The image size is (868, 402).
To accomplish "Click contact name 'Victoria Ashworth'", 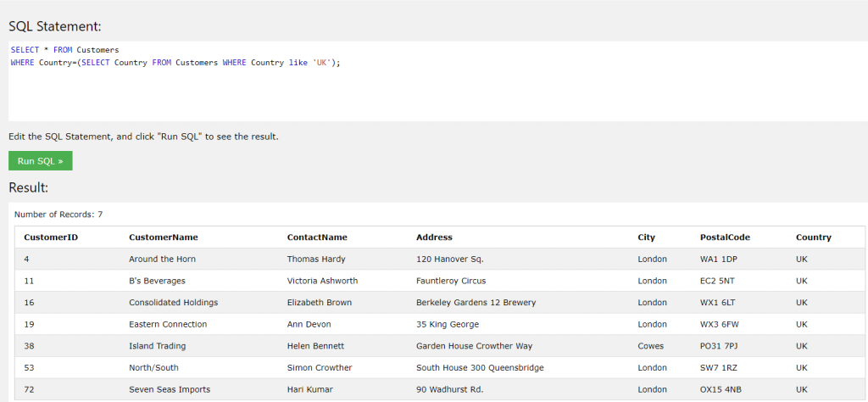I will pos(322,281).
